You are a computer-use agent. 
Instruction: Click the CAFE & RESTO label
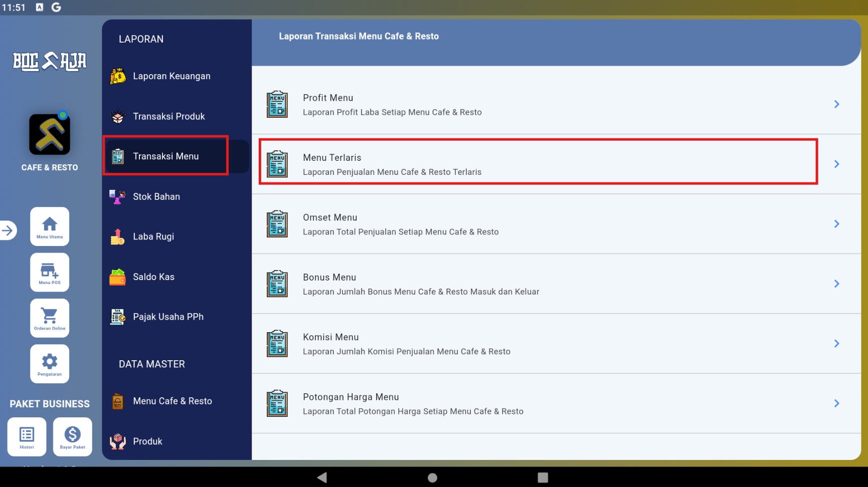[50, 167]
